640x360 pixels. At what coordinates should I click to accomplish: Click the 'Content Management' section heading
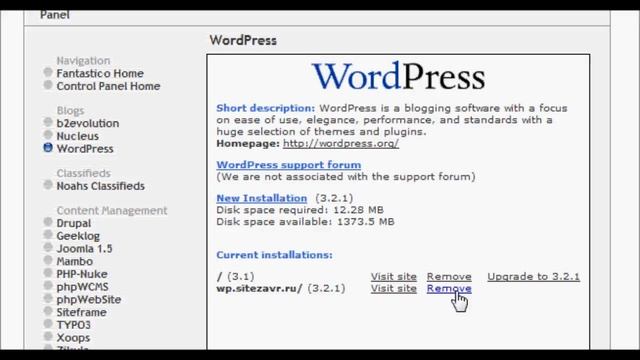[x=112, y=211]
